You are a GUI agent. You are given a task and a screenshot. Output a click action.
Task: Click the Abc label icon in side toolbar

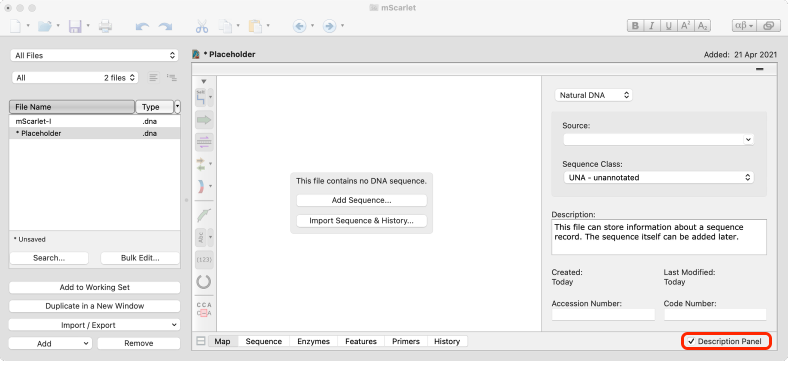point(201,237)
